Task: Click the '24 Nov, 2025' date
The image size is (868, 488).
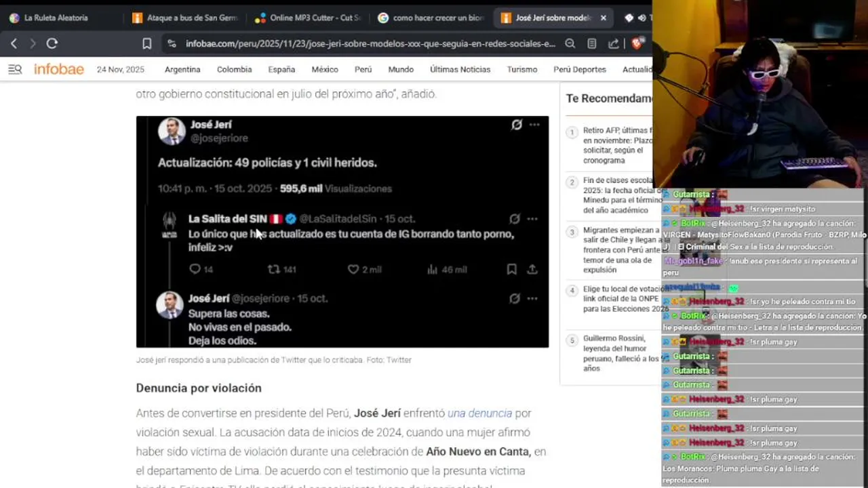Action: [x=120, y=69]
